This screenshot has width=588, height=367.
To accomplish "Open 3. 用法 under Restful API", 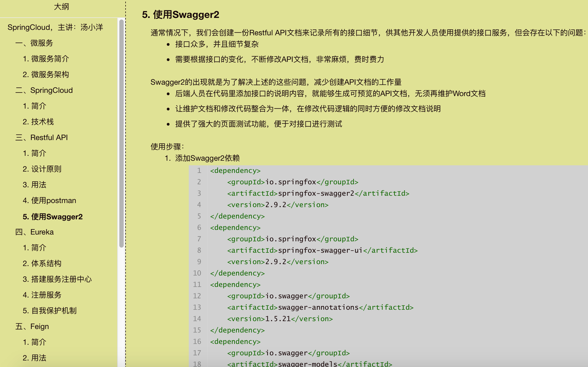I will (x=34, y=185).
